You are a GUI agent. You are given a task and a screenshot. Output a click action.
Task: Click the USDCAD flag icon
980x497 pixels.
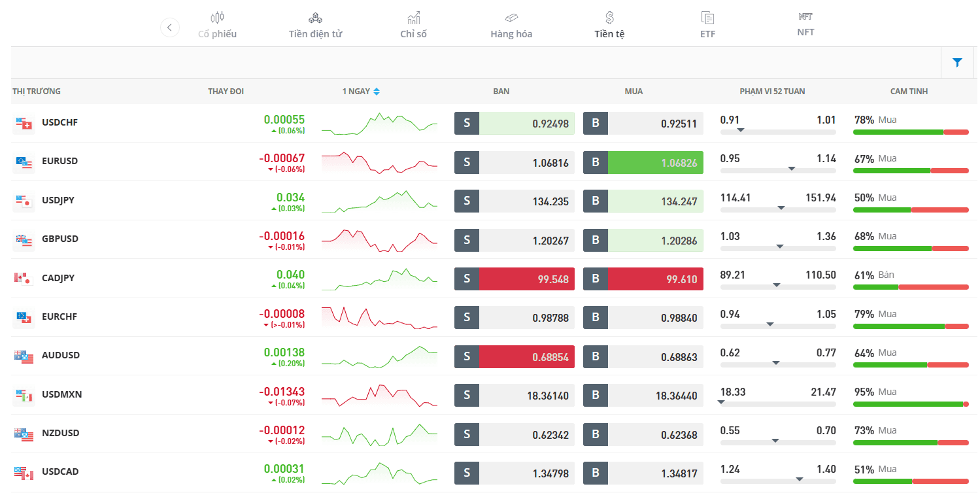click(x=24, y=472)
